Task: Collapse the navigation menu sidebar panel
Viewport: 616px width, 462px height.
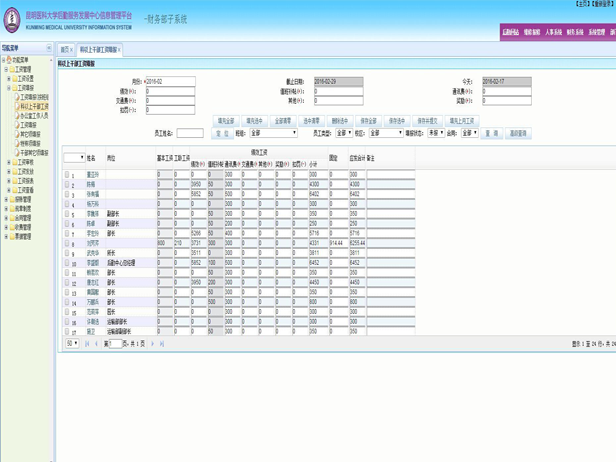Action: coord(49,48)
